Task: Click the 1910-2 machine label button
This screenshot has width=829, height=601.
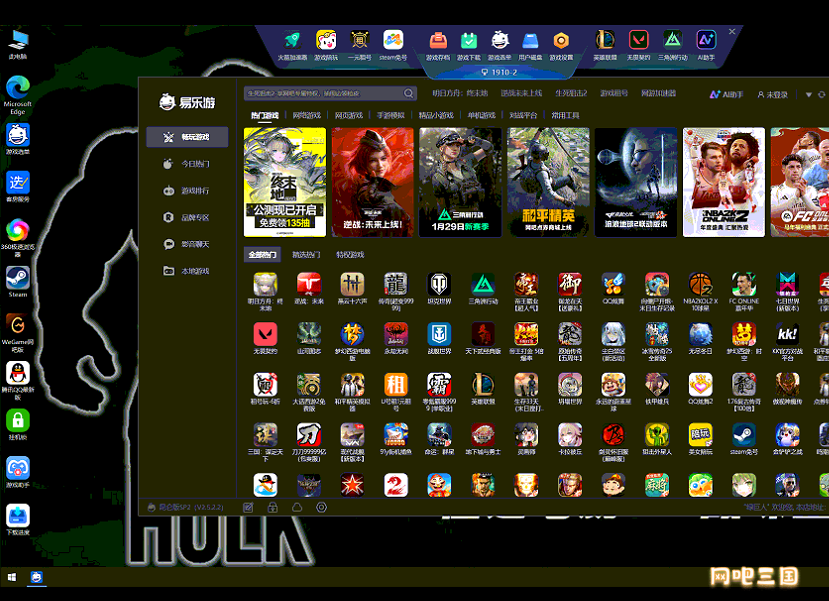Action: (x=499, y=72)
